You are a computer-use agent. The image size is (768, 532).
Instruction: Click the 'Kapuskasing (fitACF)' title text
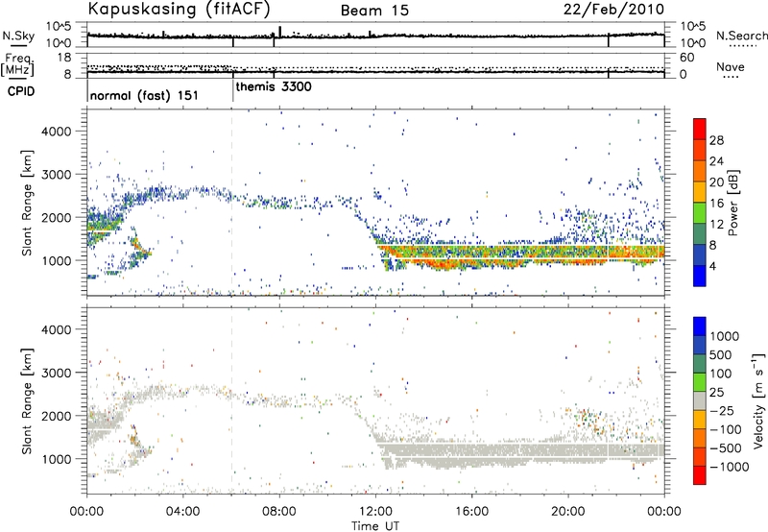(179, 9)
